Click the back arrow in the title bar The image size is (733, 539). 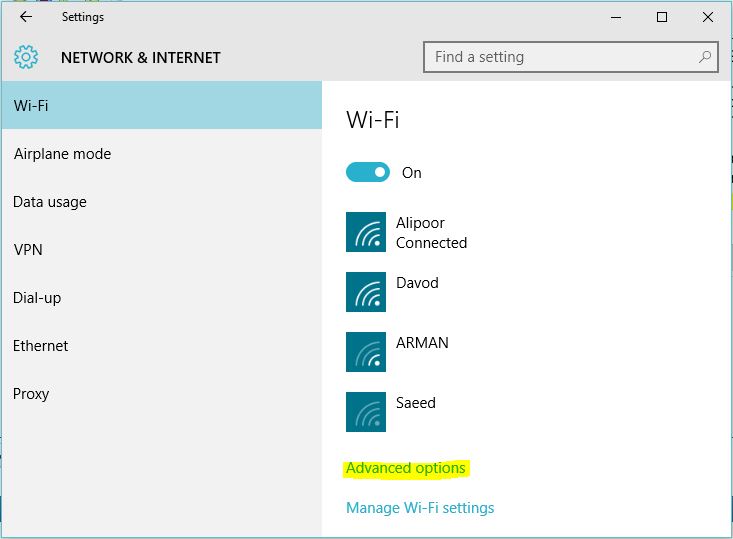[x=26, y=17]
